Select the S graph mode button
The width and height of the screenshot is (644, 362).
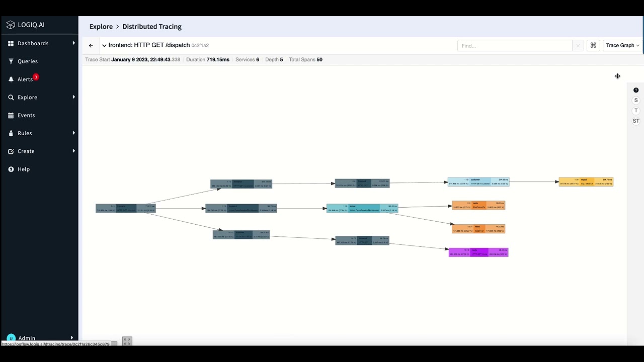[636, 100]
